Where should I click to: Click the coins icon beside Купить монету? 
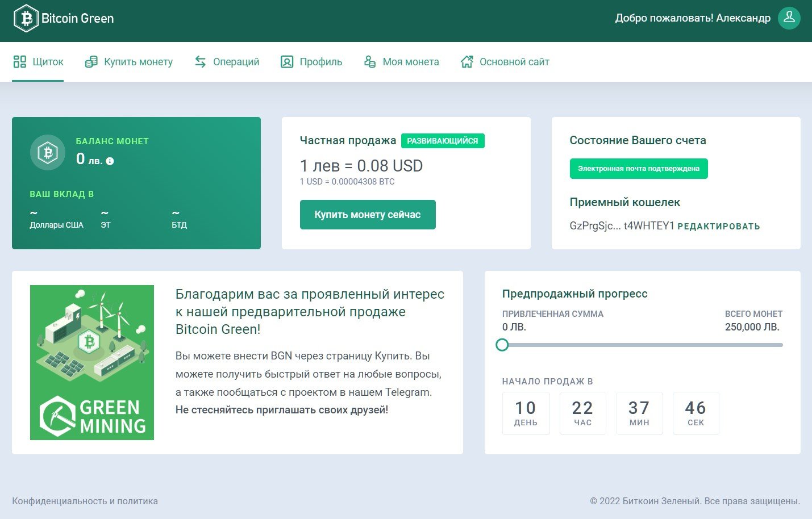point(91,62)
